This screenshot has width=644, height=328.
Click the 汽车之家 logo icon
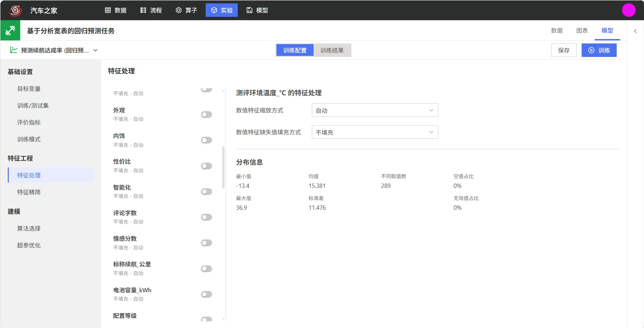(x=15, y=10)
